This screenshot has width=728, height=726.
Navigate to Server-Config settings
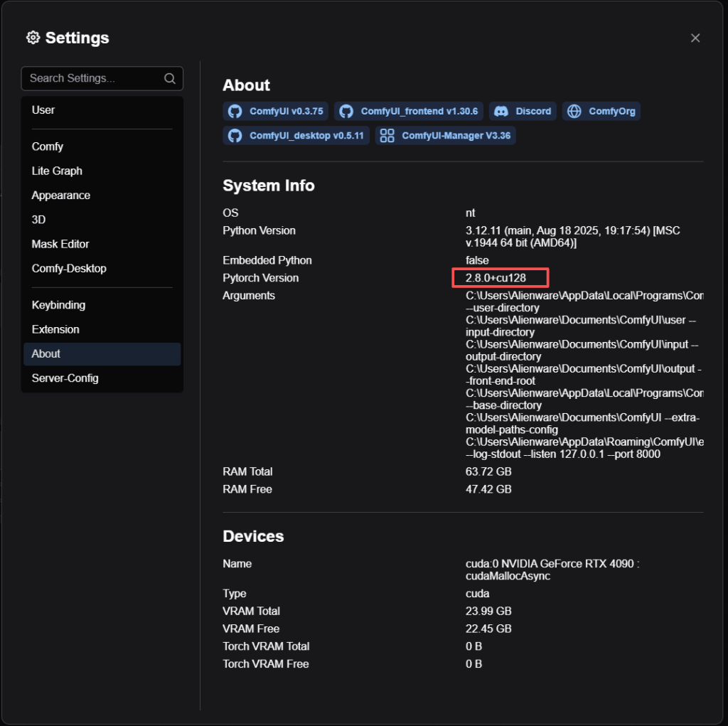pyautogui.click(x=65, y=378)
